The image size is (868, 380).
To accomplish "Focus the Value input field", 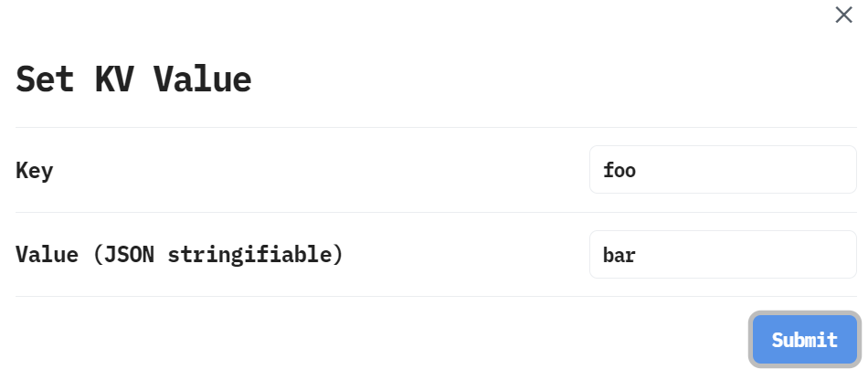I will [x=723, y=254].
